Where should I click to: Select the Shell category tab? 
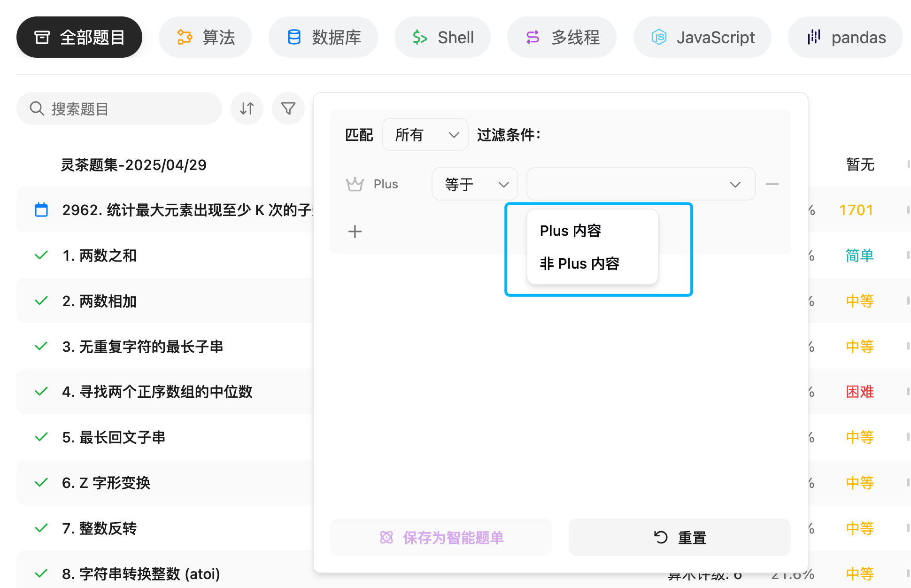442,37
